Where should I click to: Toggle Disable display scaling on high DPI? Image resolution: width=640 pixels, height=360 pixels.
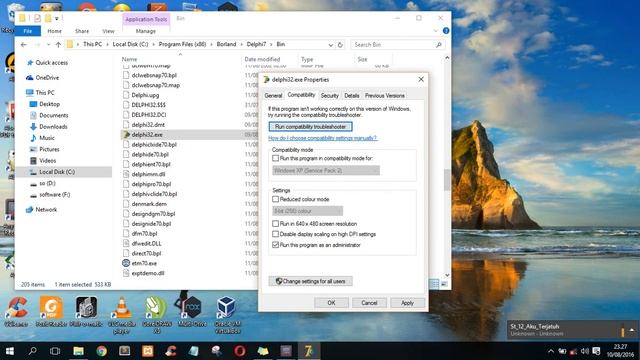click(x=276, y=234)
